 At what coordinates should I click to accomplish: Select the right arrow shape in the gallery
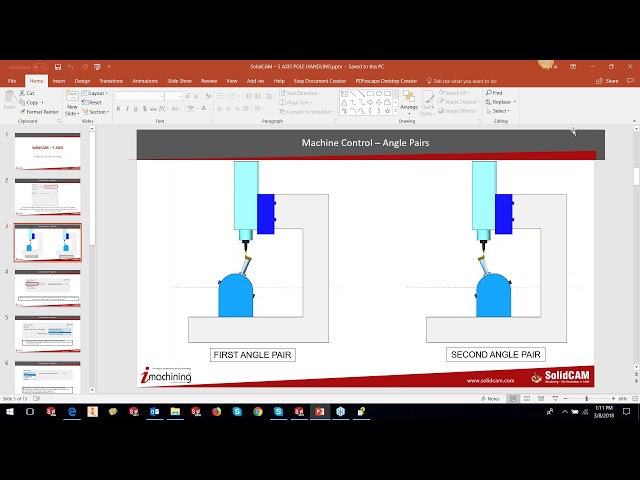(370, 102)
